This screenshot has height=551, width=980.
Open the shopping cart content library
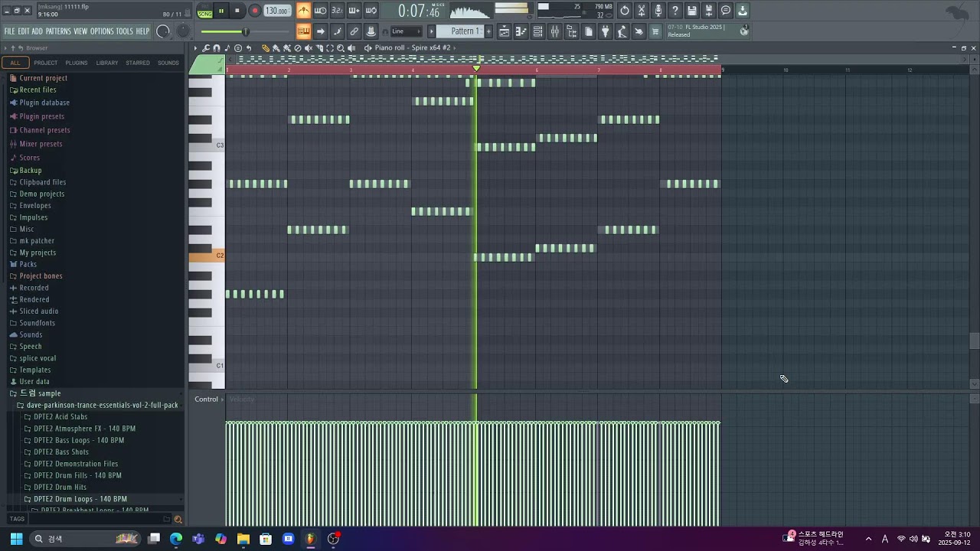(x=655, y=31)
